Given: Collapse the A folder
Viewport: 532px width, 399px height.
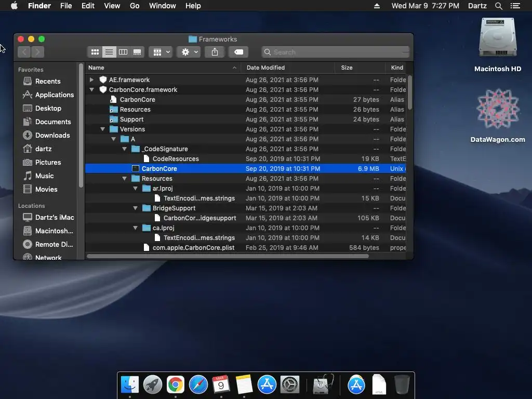Looking at the screenshot, I should click(x=114, y=139).
